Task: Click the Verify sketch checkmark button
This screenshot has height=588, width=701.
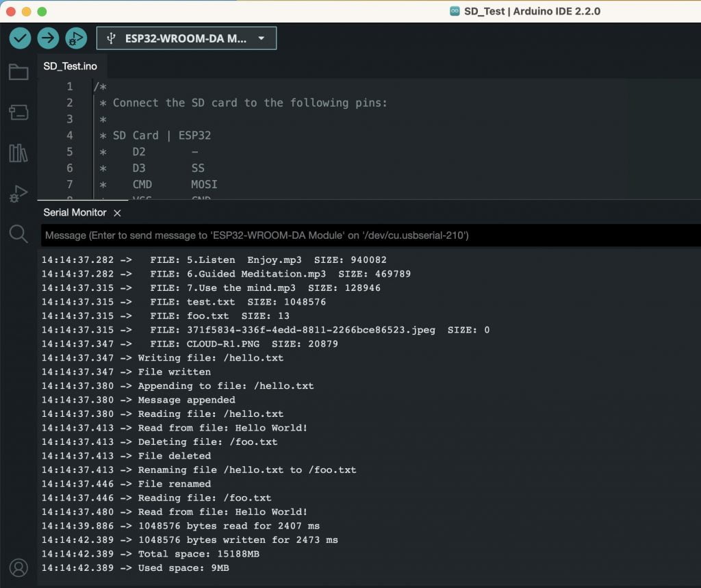Action: point(20,38)
